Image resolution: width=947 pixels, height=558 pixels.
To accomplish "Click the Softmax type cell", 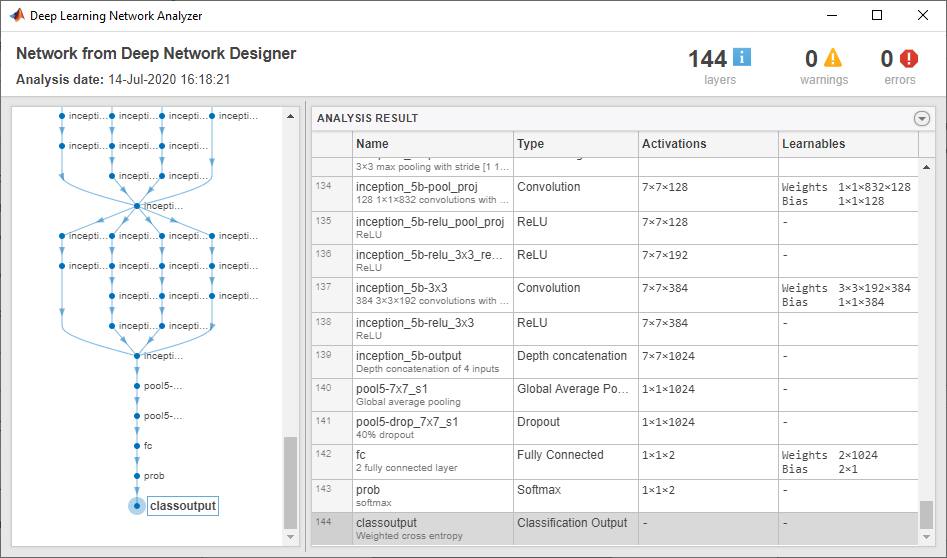I will tap(576, 496).
